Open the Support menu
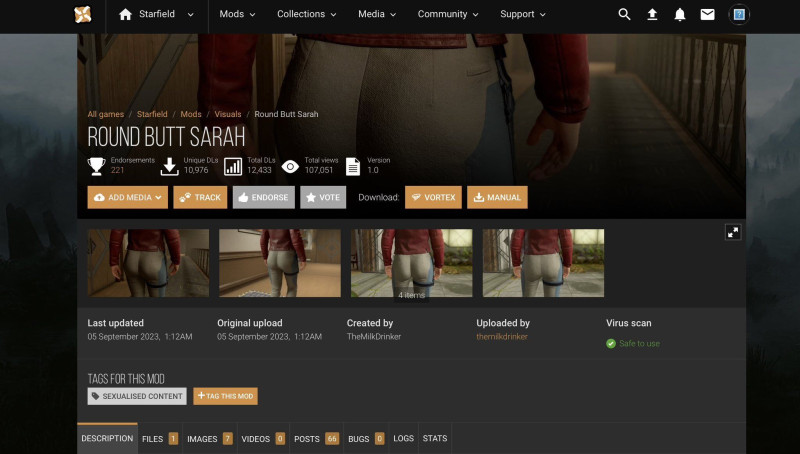The height and width of the screenshot is (454, 800). (522, 14)
